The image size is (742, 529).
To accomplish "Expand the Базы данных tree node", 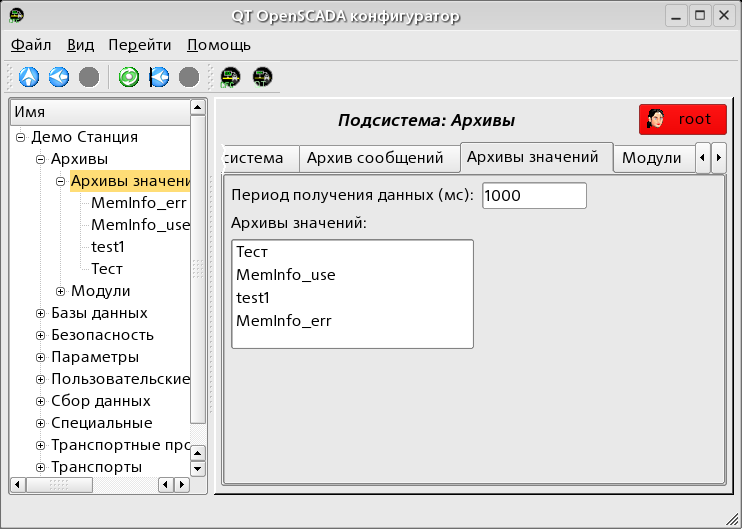I will 41,314.
